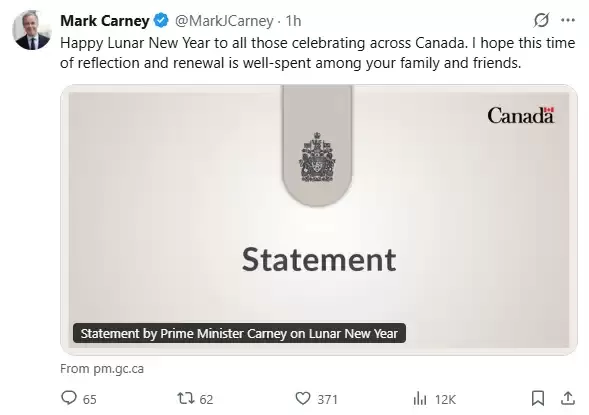This screenshot has width=589, height=415.
Task: Click the 12K views count
Action: [x=445, y=400]
